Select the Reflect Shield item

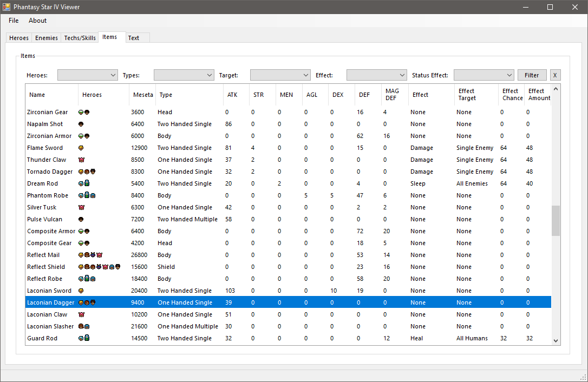(x=288, y=267)
